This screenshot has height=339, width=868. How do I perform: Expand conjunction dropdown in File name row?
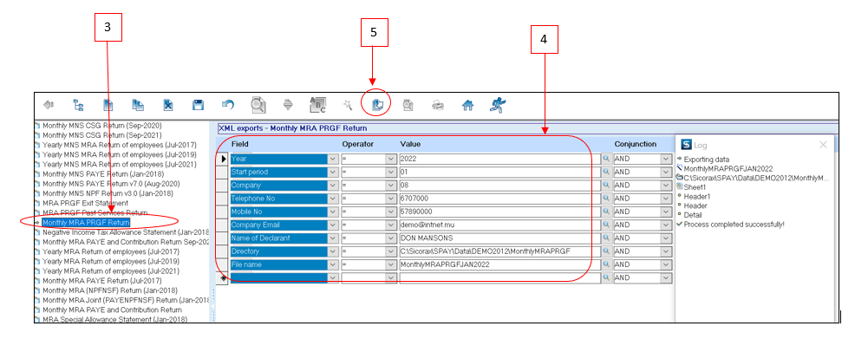tap(665, 264)
